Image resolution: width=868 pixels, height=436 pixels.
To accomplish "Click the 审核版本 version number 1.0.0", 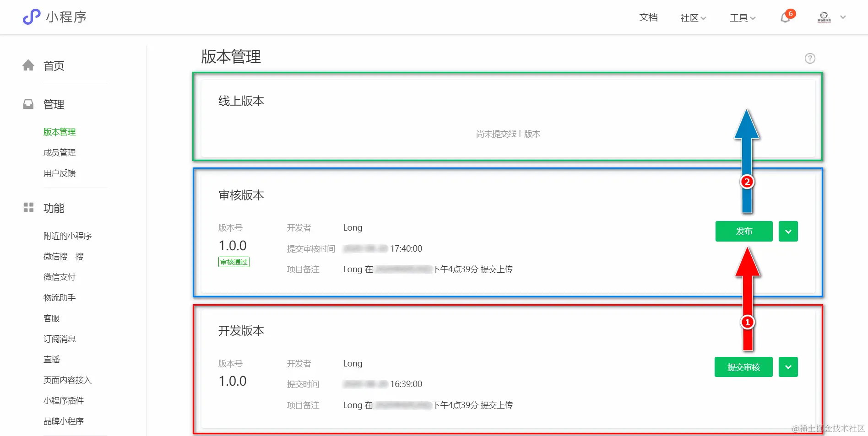I will click(x=233, y=246).
